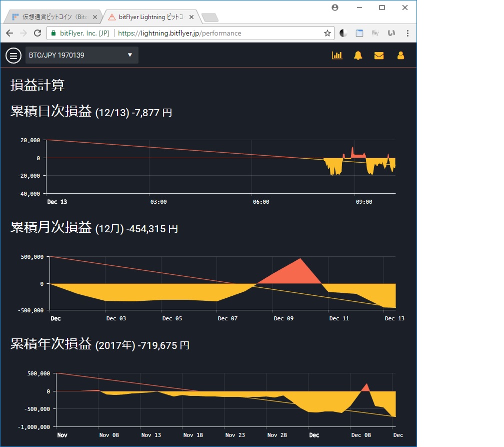Click the grey chart extension icon
Image resolution: width=504 pixels, height=447 pixels.
(x=375, y=33)
